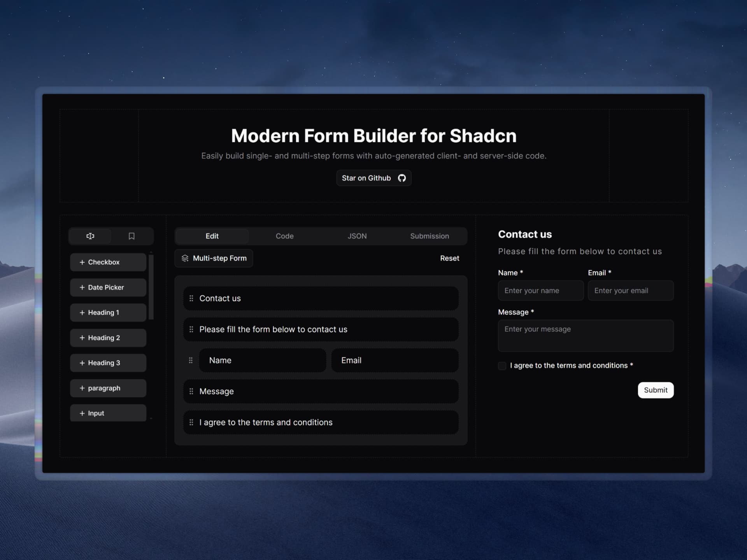Toggle Multi-step Form mode
747x560 pixels.
(213, 258)
